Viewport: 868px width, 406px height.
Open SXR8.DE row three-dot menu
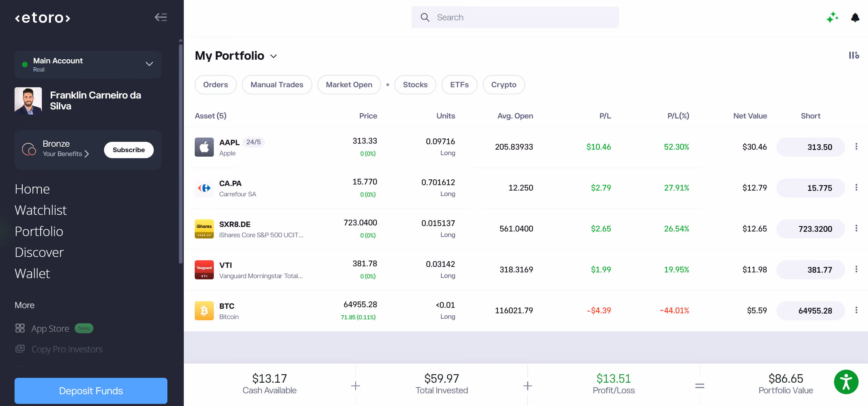[x=856, y=228]
